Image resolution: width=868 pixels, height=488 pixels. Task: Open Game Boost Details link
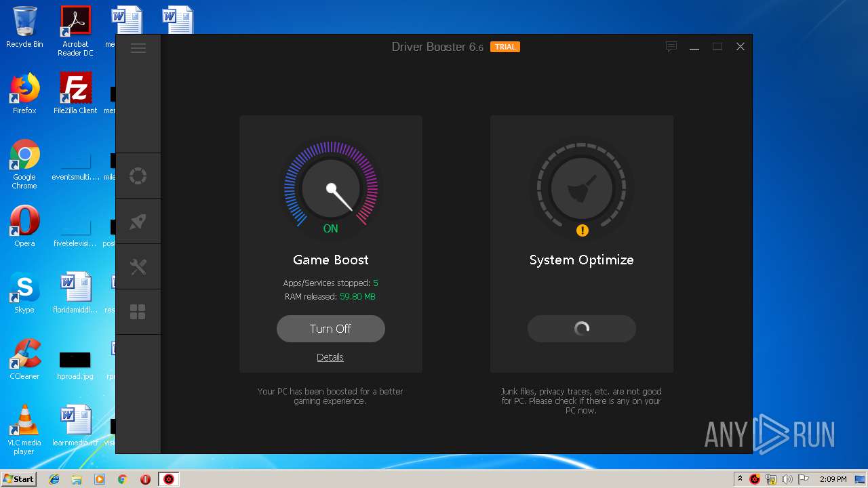pyautogui.click(x=330, y=357)
